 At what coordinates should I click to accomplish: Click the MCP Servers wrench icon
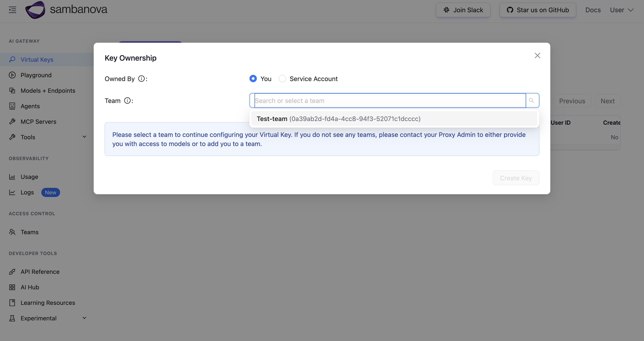12,122
